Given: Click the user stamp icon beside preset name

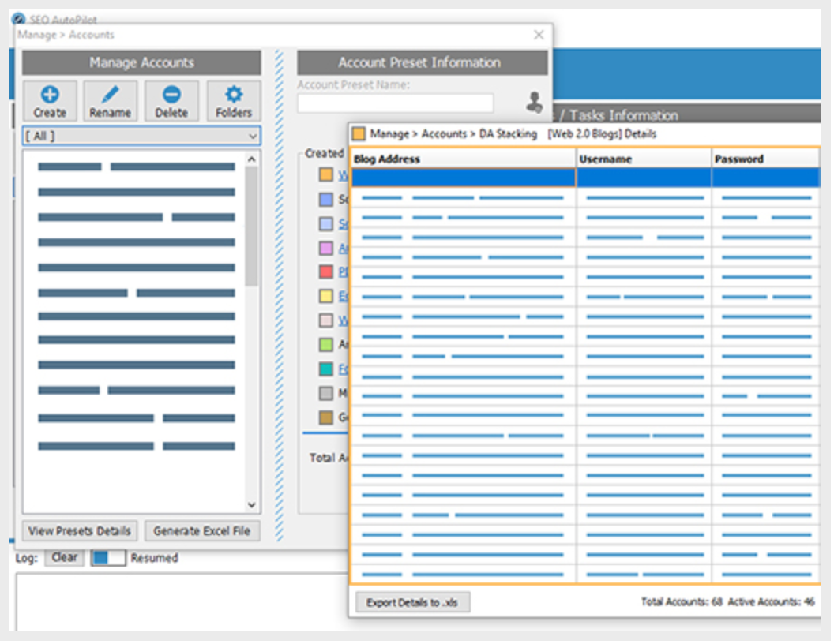Looking at the screenshot, I should click(535, 102).
